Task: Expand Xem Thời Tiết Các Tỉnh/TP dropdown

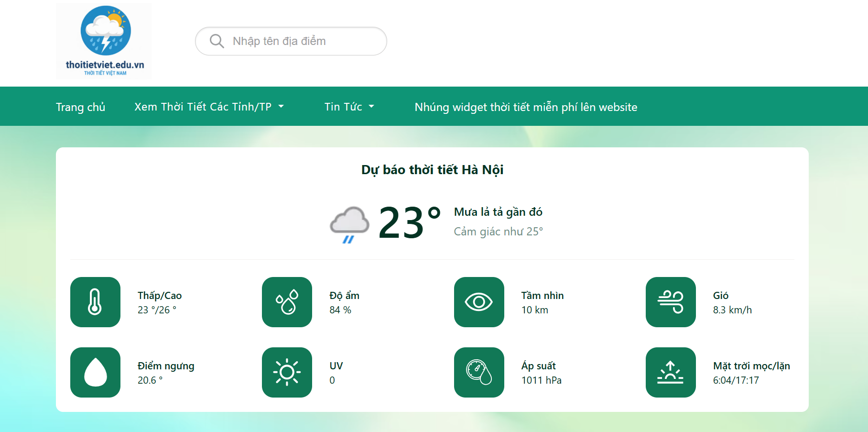Action: 209,107
